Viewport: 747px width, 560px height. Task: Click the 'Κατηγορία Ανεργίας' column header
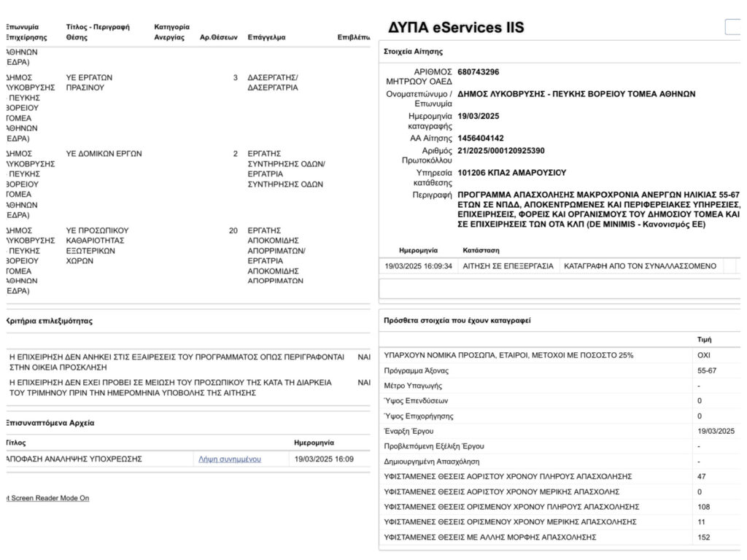pyautogui.click(x=171, y=32)
